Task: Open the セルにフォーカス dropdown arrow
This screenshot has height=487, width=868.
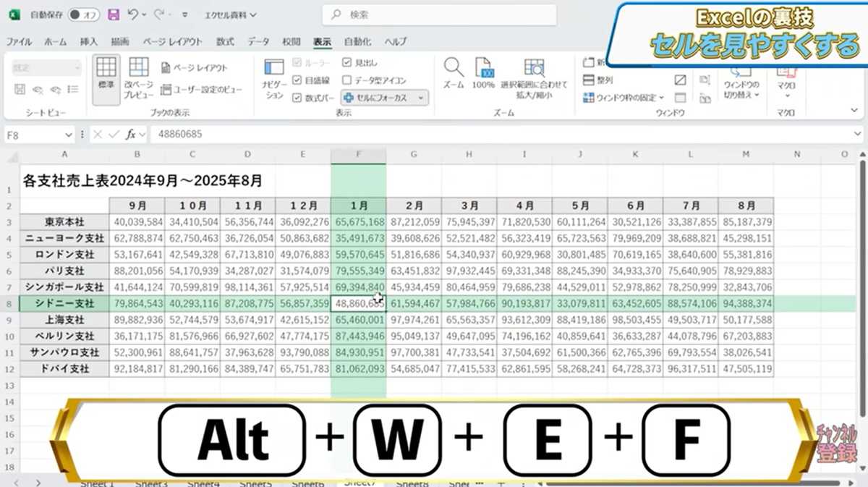Action: click(x=420, y=98)
